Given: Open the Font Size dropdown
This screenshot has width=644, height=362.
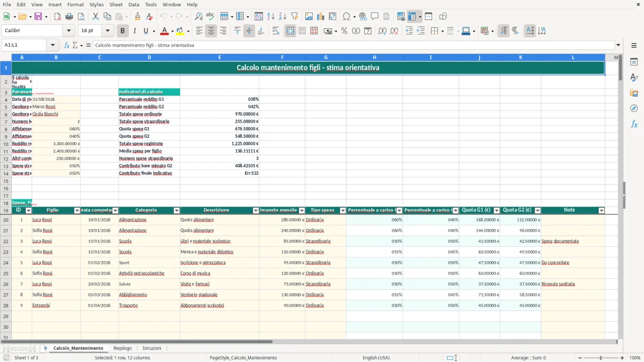Looking at the screenshot, I should click(108, 31).
